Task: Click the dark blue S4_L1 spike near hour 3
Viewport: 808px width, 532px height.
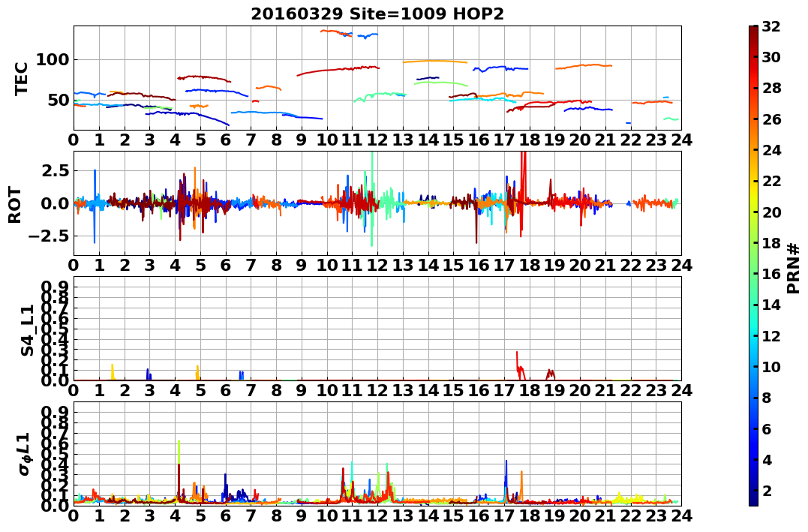Action: [x=148, y=374]
